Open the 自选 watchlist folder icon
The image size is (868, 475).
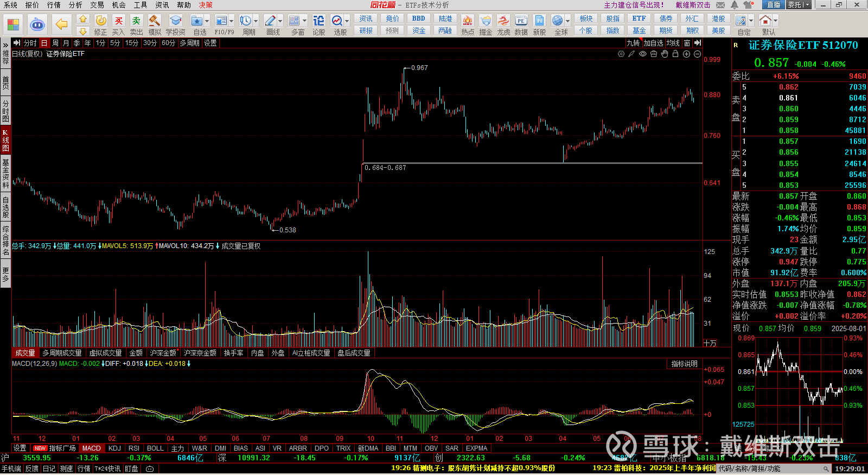[197, 21]
